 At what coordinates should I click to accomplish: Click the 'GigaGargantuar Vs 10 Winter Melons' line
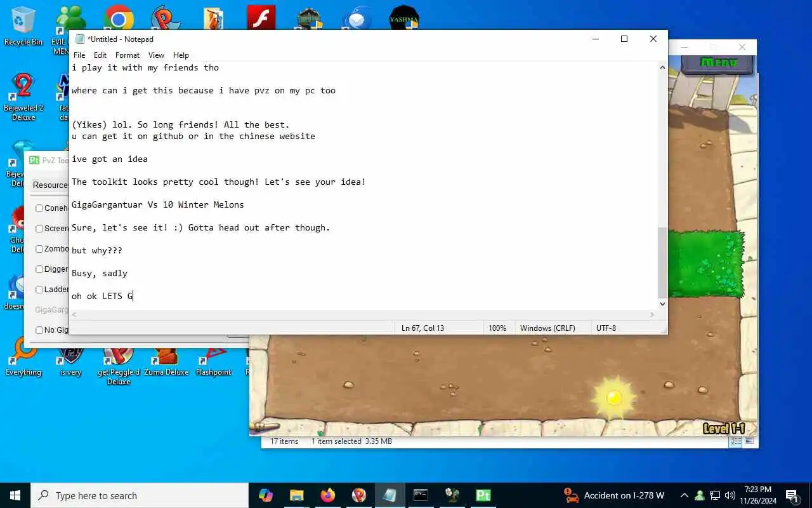158,204
